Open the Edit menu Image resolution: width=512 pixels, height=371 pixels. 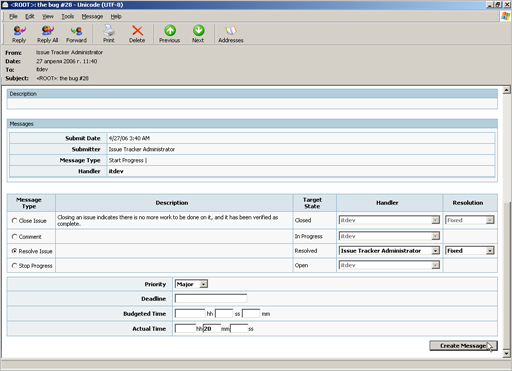pos(30,16)
